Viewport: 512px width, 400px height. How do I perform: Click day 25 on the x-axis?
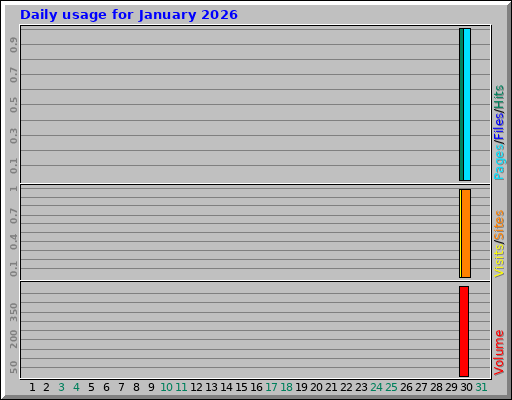(x=391, y=387)
